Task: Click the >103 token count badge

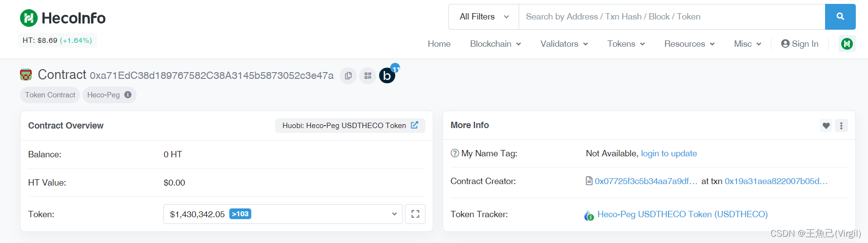Action: (x=240, y=214)
